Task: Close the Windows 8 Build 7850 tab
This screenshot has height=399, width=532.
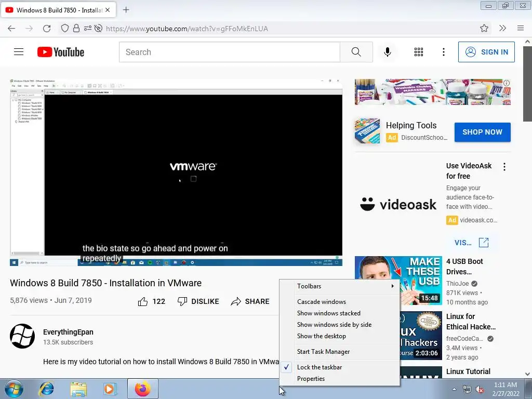Action: [x=108, y=10]
